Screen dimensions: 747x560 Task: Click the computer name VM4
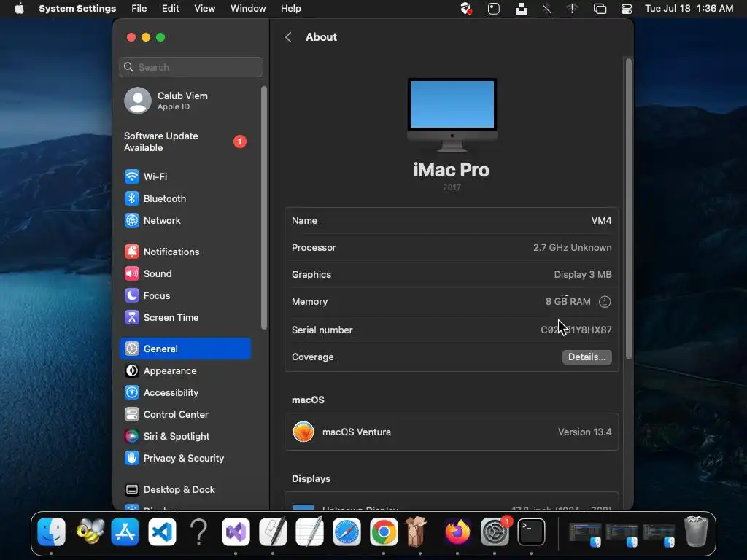click(x=601, y=220)
